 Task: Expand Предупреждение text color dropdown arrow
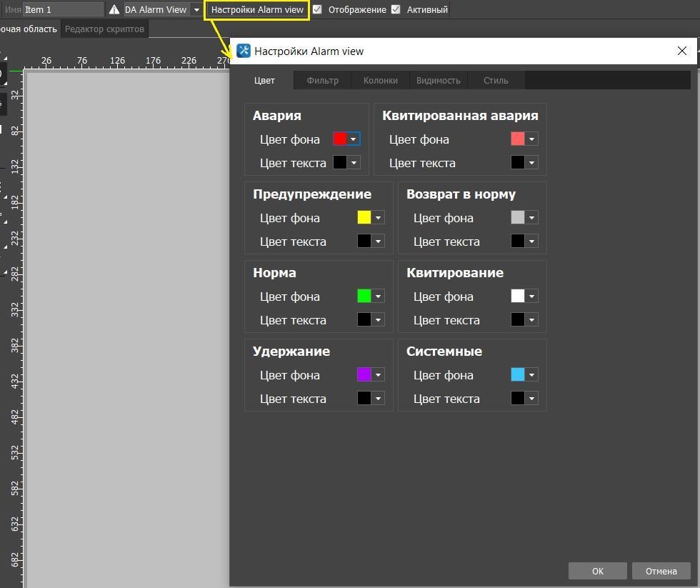click(379, 241)
